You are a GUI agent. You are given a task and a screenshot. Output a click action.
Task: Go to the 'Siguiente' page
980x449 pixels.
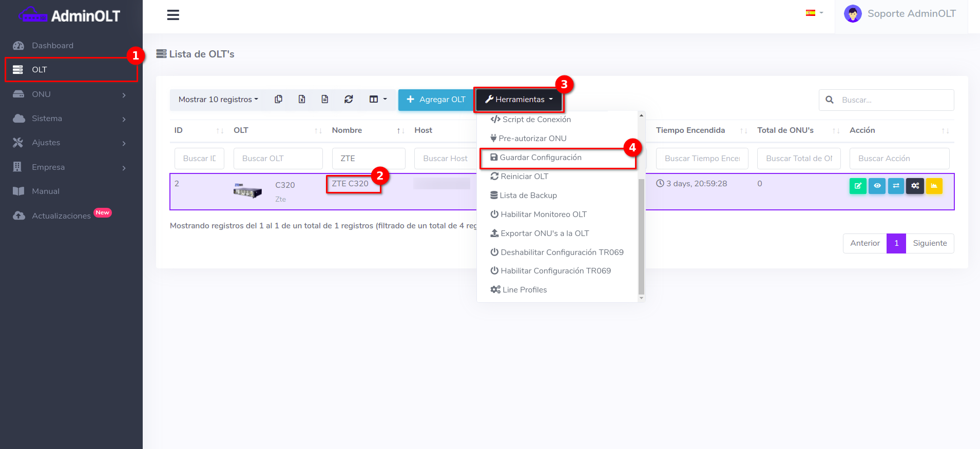tap(930, 243)
